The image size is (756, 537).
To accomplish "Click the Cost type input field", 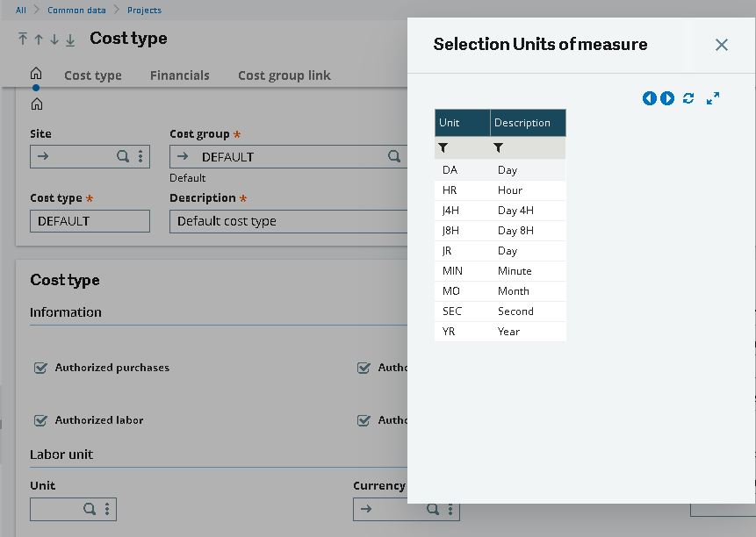I will coord(90,221).
